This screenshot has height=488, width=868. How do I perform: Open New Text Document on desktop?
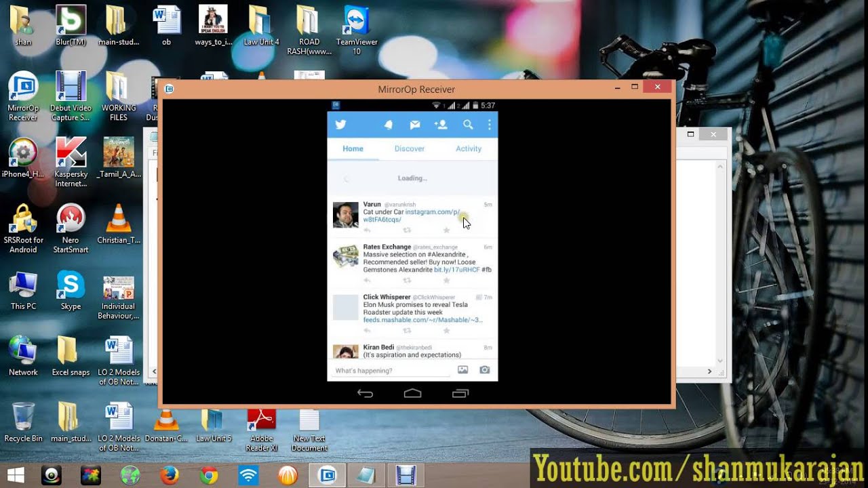click(x=309, y=430)
